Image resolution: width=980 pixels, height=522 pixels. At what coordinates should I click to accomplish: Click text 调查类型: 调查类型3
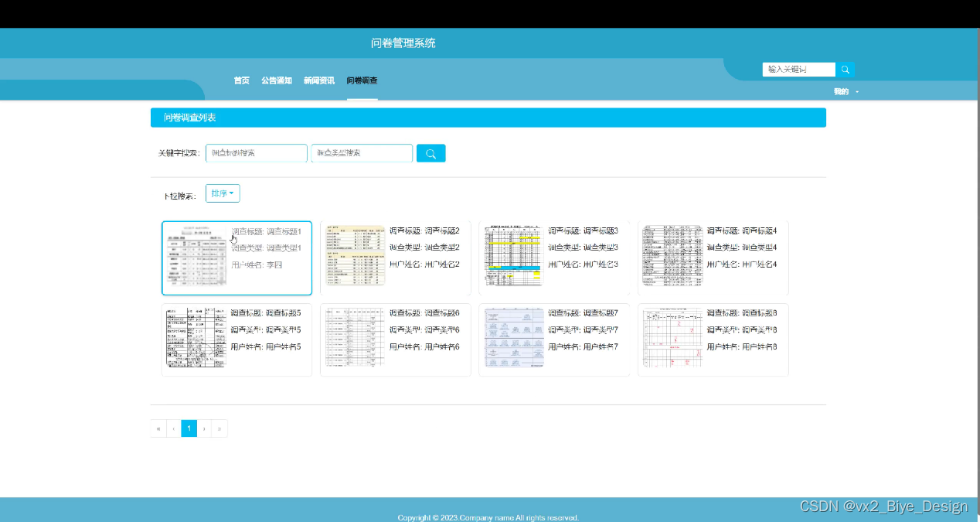coord(584,247)
